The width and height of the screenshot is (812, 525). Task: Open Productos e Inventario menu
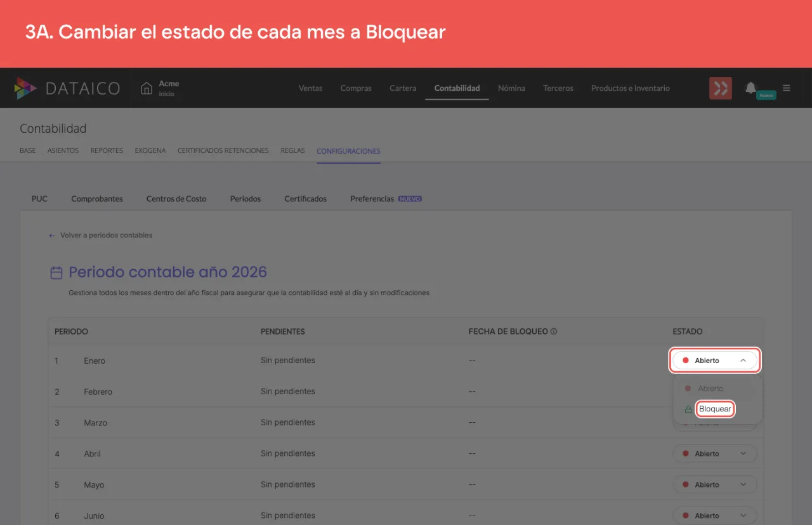631,88
